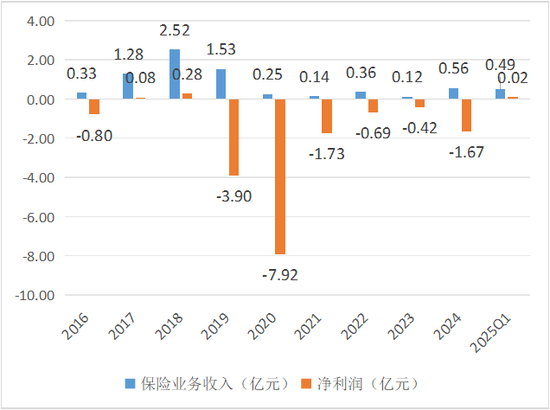Screen dimensions: 550x410
Task: Select the -10.00 y-axis tick label
Action: (x=35, y=295)
